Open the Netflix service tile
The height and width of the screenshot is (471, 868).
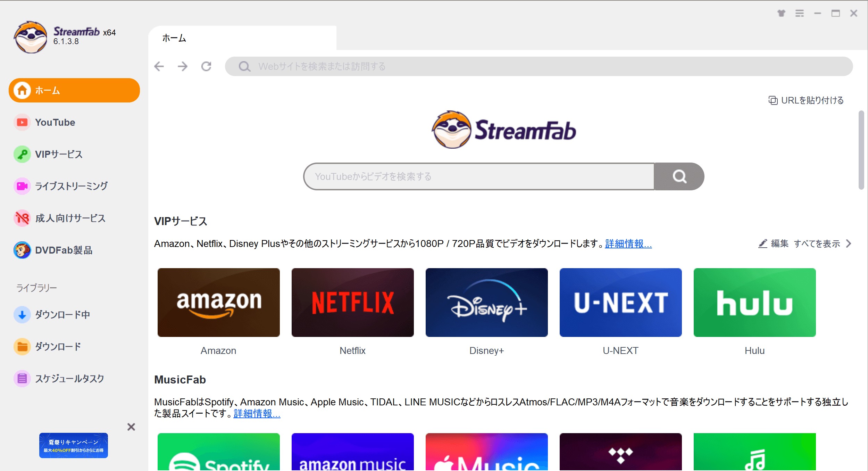(353, 303)
